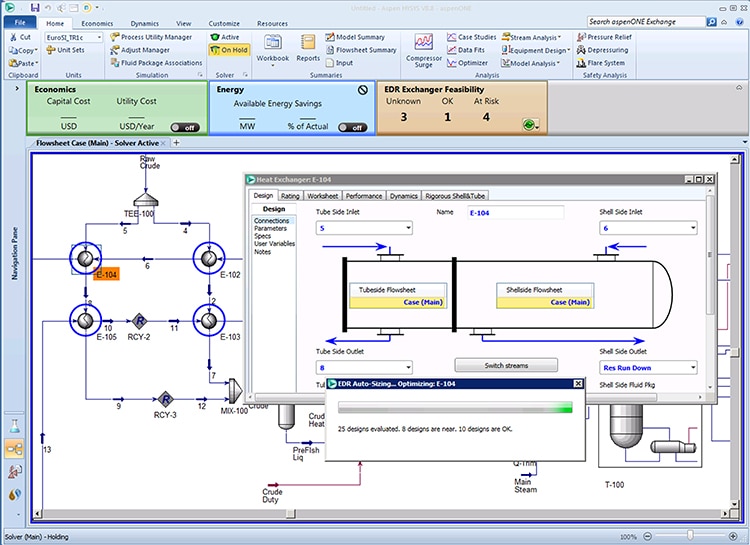Expand Stream Analysis dropdown
Screen dimensions: 750x545
pos(531,37)
